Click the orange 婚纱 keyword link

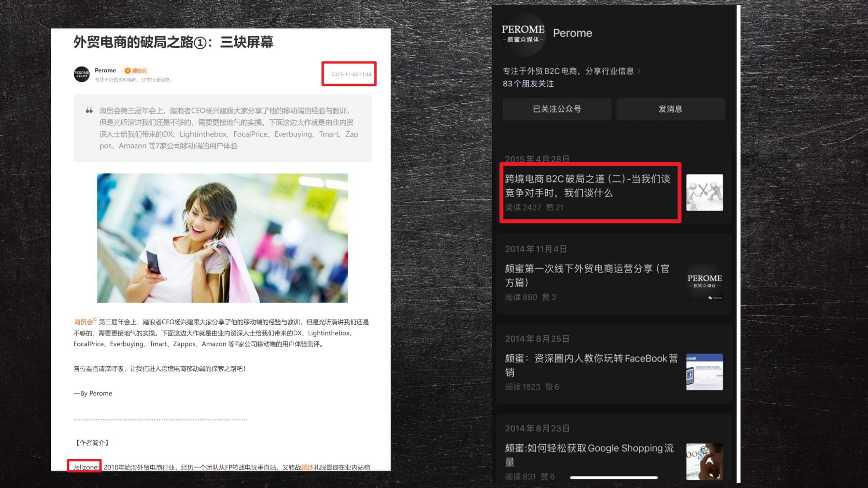pyautogui.click(x=307, y=467)
